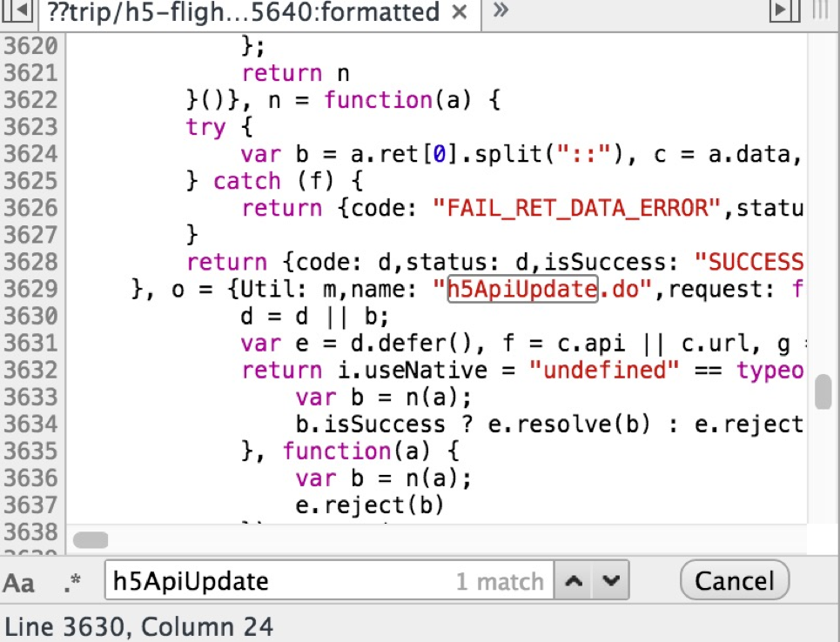Click the vertical scrollbar thumb

tap(823, 392)
